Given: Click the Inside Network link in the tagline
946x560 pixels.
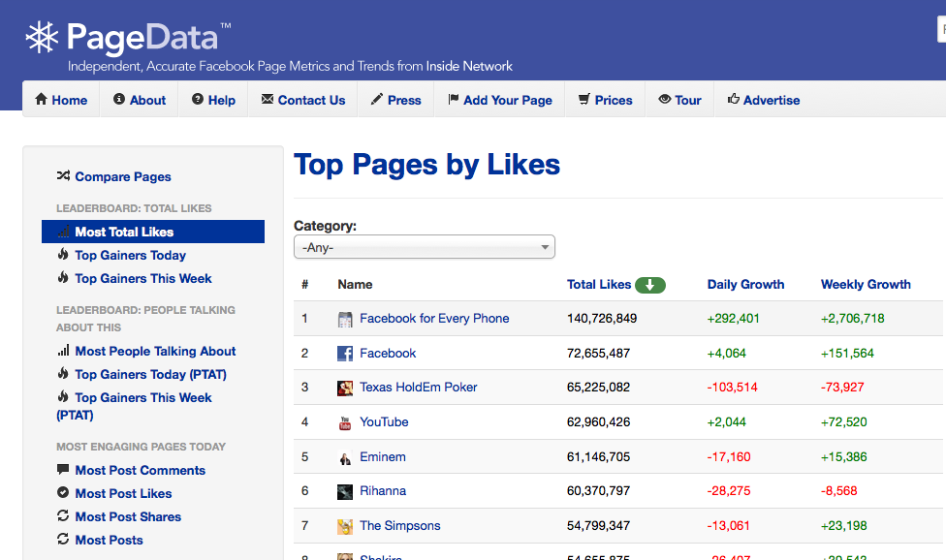Looking at the screenshot, I should click(469, 66).
